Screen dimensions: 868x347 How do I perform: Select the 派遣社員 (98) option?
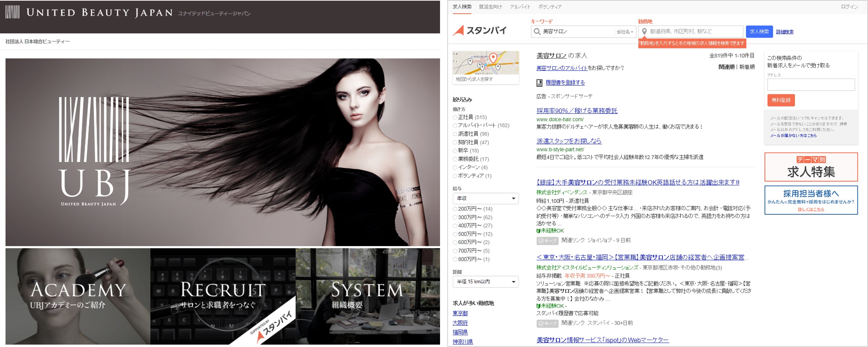tap(455, 134)
